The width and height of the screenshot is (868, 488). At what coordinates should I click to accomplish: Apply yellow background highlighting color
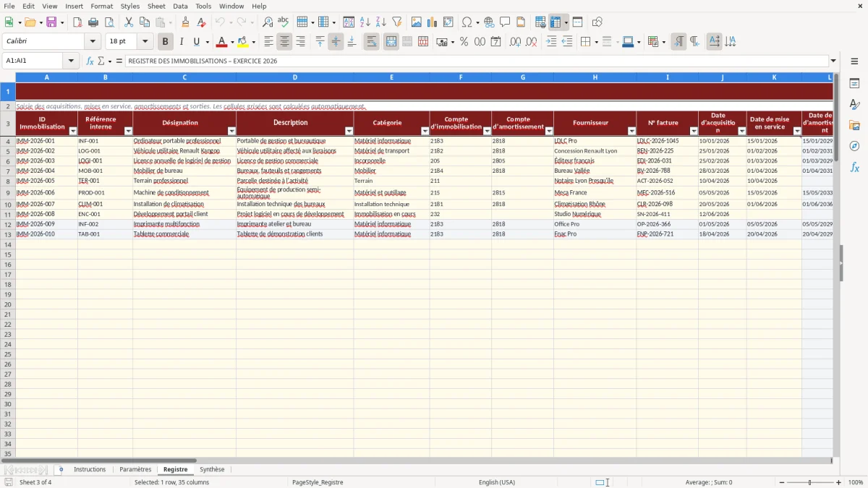click(242, 42)
